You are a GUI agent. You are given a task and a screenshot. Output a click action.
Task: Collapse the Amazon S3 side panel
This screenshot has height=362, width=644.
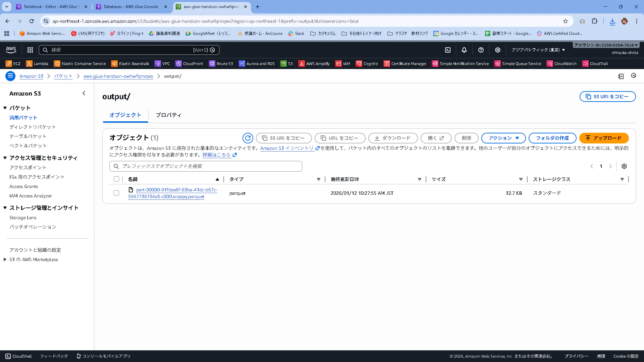click(x=84, y=94)
